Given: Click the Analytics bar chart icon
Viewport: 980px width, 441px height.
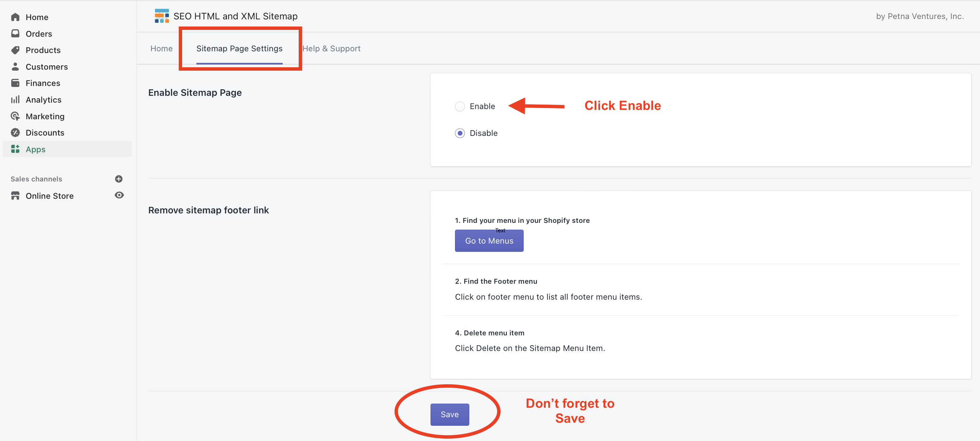Looking at the screenshot, I should click(15, 100).
